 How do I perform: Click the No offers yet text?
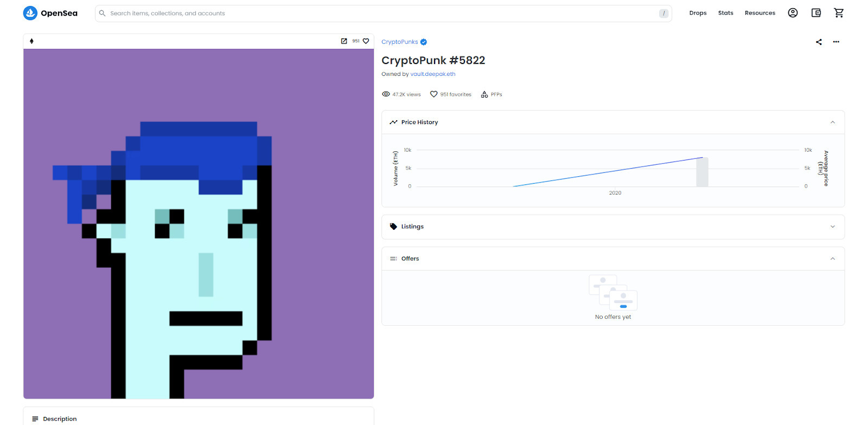point(613,317)
